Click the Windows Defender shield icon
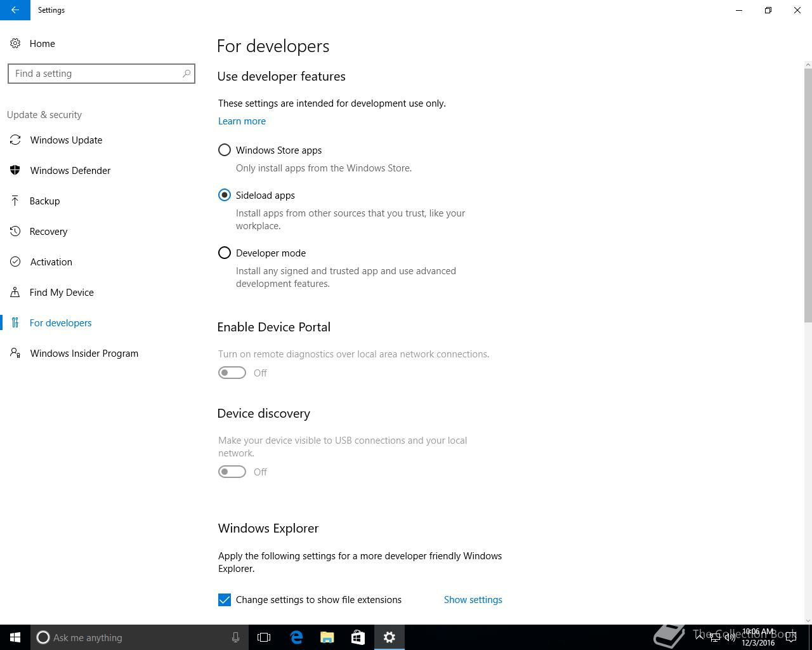This screenshot has height=650, width=812. coord(15,170)
